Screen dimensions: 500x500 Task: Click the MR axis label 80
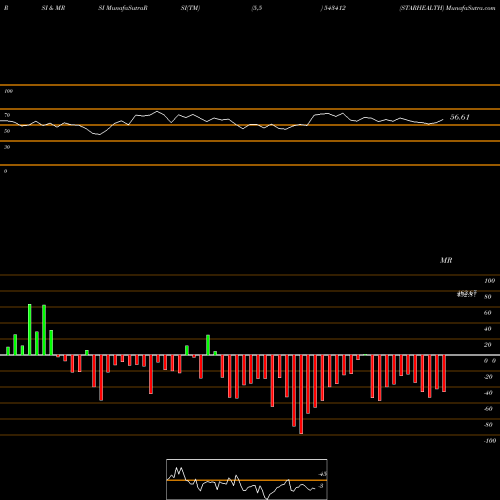(x=488, y=297)
